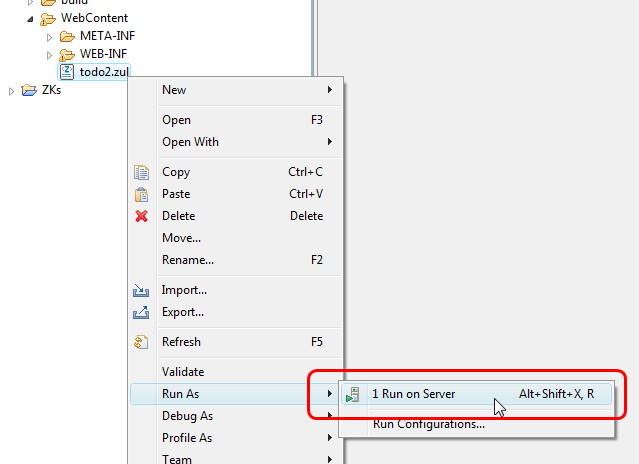639x464 pixels.
Task: Click Validate in the context menu
Action: tap(183, 372)
